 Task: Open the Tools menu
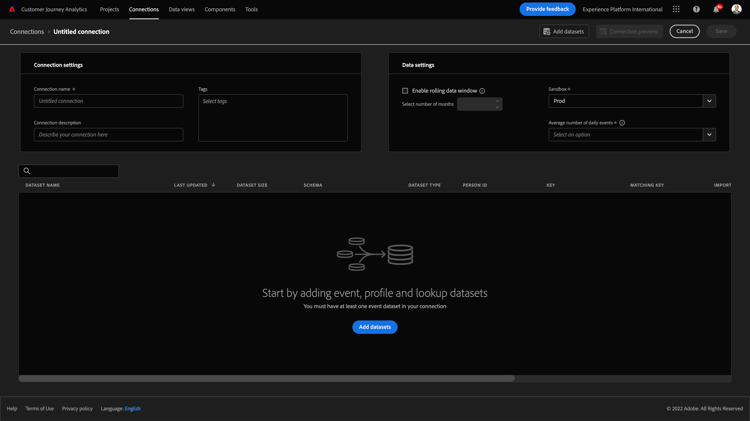point(251,9)
